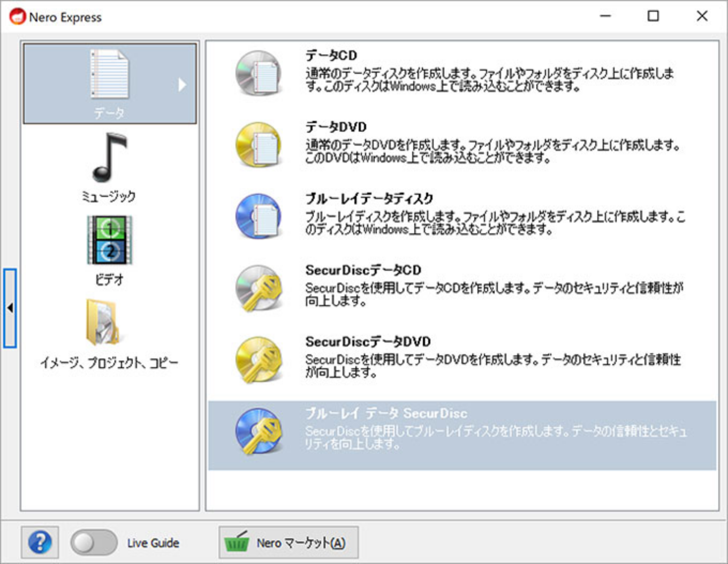The image size is (728, 564).
Task: Click the ブルーレイデータディスク description text
Action: click(x=495, y=223)
